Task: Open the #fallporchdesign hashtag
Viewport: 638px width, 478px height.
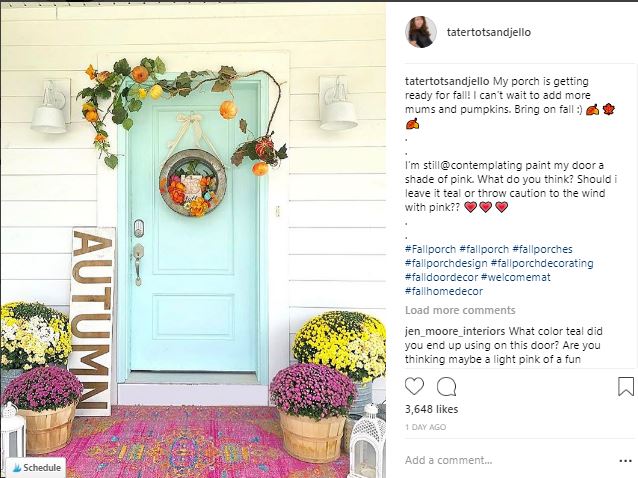Action: coord(446,263)
